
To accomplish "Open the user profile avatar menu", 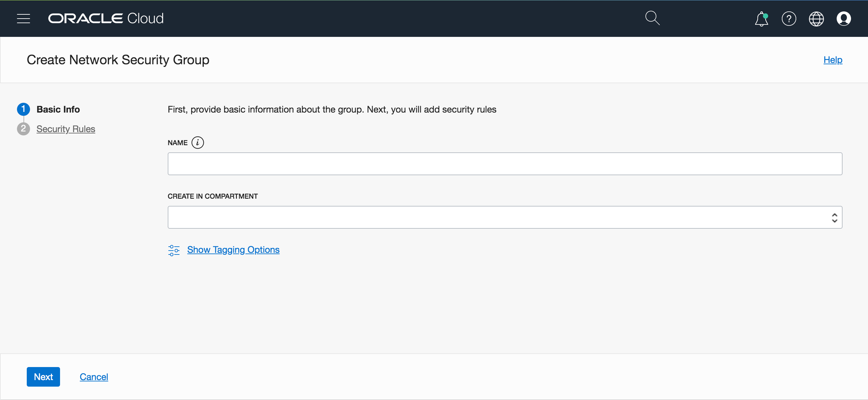I will pos(844,19).
